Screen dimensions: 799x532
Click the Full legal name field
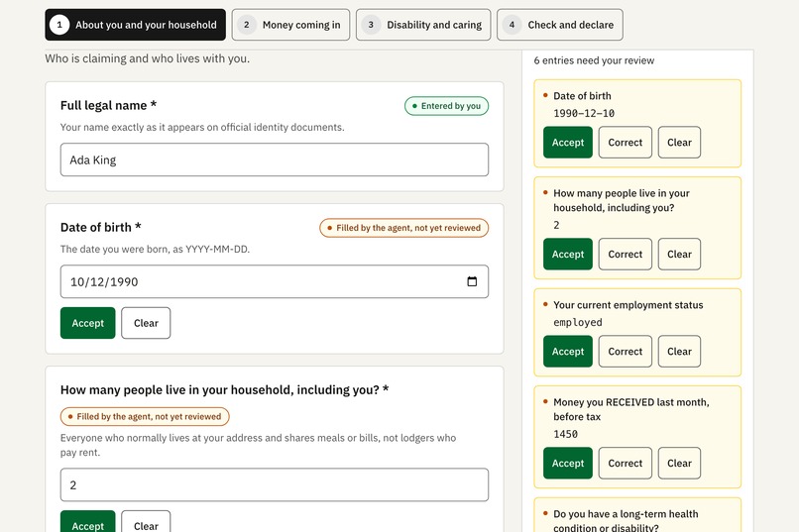(x=275, y=160)
